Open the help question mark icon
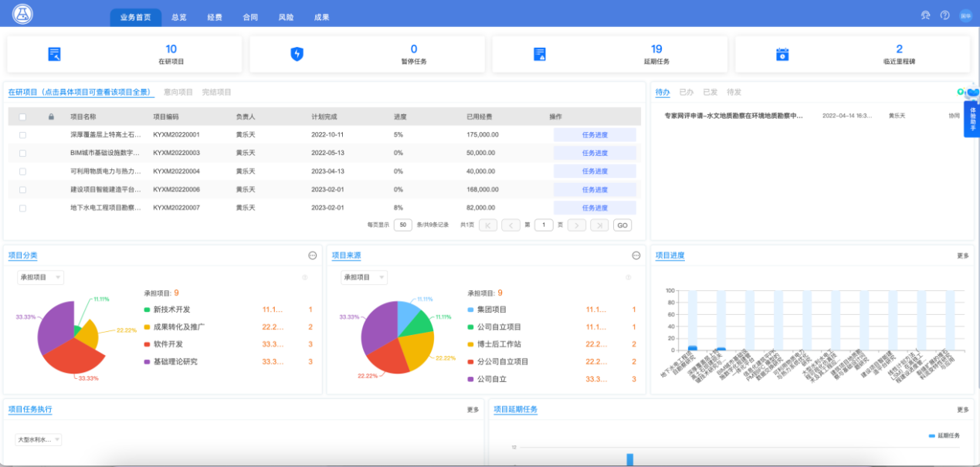The image size is (980, 467). pos(944,15)
